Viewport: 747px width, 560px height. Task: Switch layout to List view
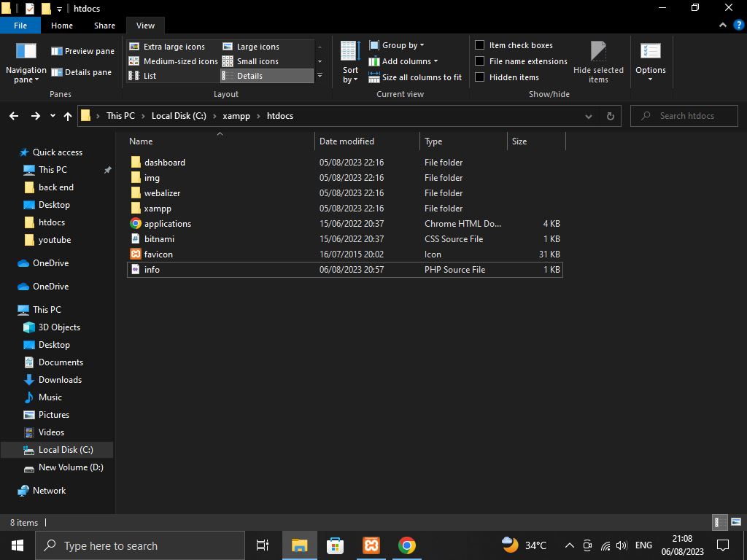coord(142,76)
